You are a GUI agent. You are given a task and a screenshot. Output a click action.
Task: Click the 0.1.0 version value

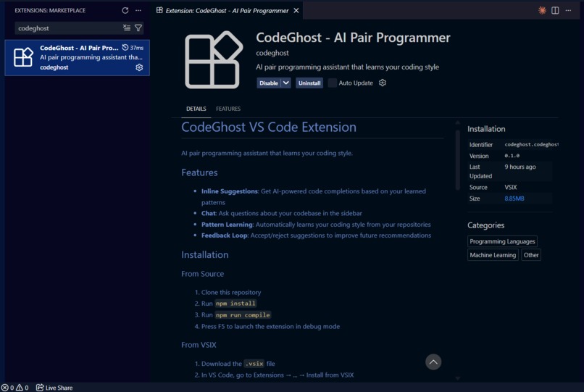coord(512,156)
